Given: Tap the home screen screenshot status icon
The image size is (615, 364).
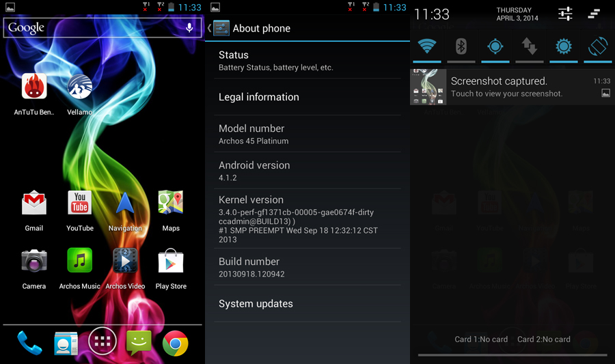Looking at the screenshot, I should tap(10, 7).
